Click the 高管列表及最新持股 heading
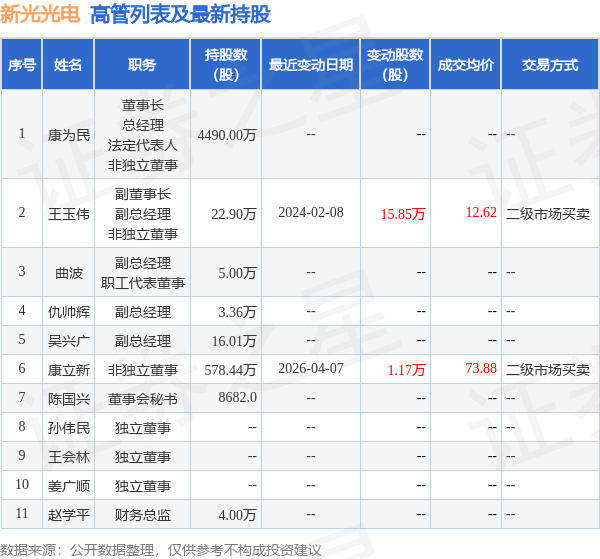The image size is (600, 559). pos(181,15)
